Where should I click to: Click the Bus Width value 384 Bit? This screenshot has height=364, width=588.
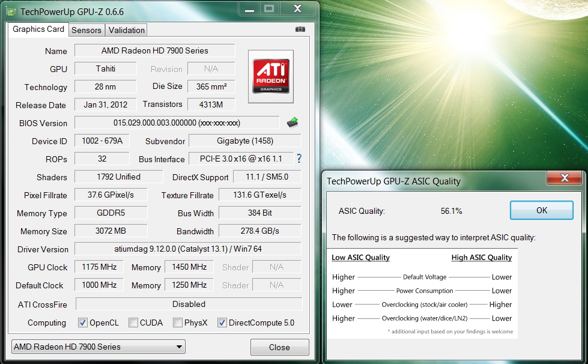260,213
